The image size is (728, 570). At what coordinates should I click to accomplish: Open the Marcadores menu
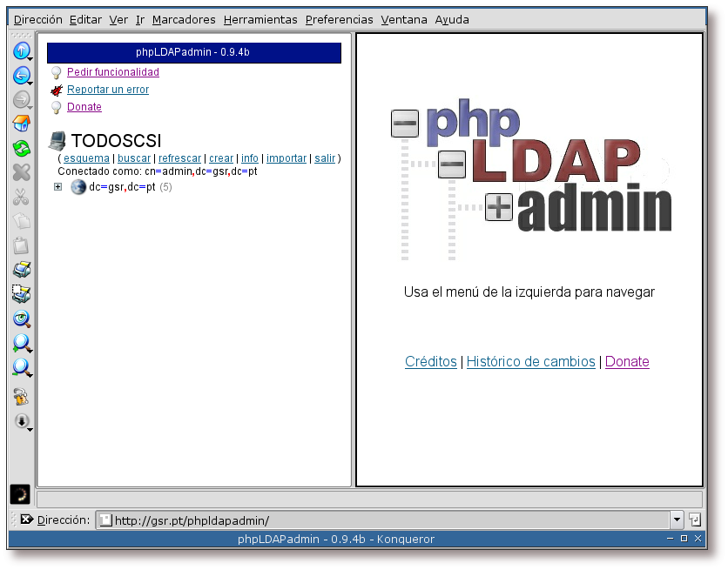[x=184, y=19]
